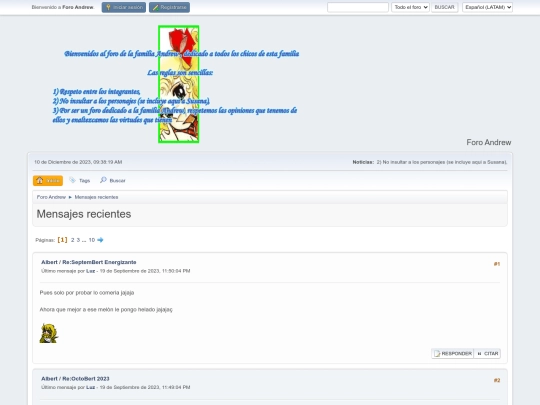540x405 pixels.
Task: Click the house icon in Inicio
Action: click(40, 180)
